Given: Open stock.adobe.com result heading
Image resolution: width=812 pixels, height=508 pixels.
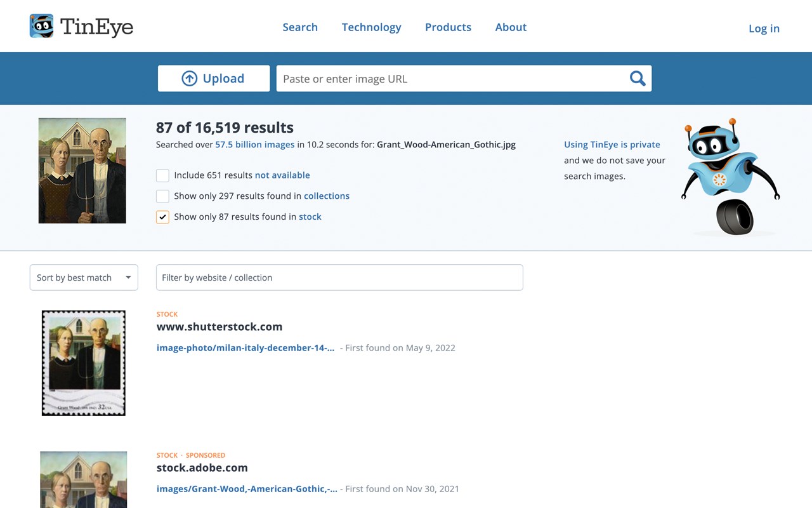Looking at the screenshot, I should pyautogui.click(x=202, y=468).
